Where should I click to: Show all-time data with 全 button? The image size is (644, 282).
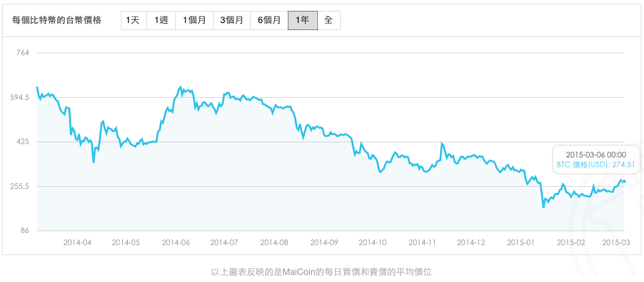[329, 20]
